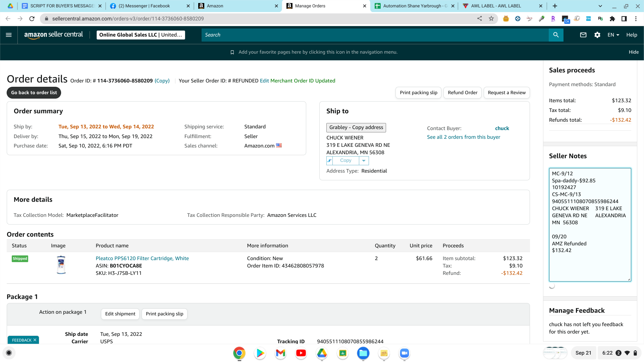Click the Copy button under the address
The image size is (644, 362).
point(345,161)
